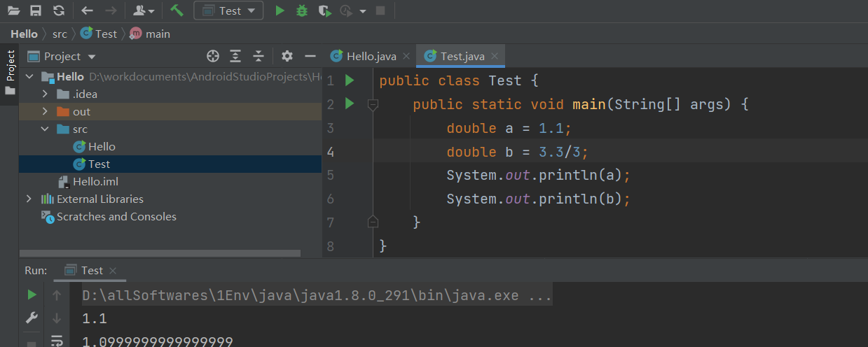Click the Down the Stack Trace arrow
This screenshot has width=868, height=347.
(57, 318)
